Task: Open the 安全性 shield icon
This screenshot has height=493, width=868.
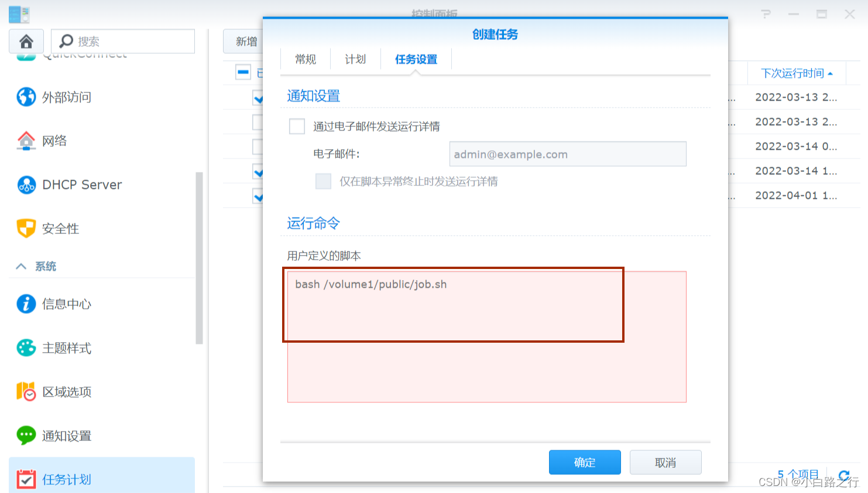Action: click(x=26, y=228)
